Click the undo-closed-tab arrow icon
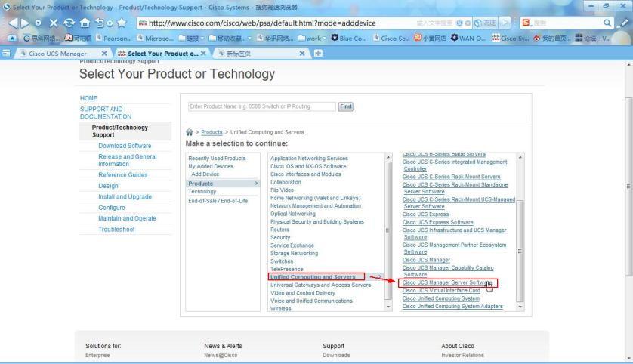The width and height of the screenshot is (633, 364). pyautogui.click(x=99, y=23)
